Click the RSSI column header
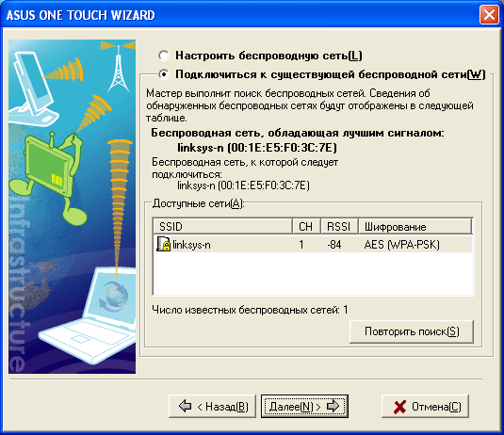504x435 pixels. click(339, 227)
